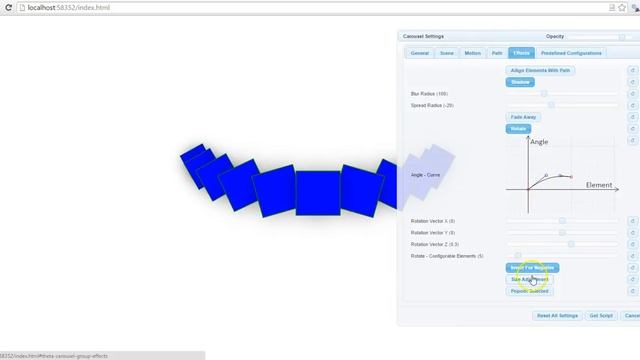Screen dimensions: 640x360
Task: Click the Blur Radius (100) label
Action: coord(429,94)
